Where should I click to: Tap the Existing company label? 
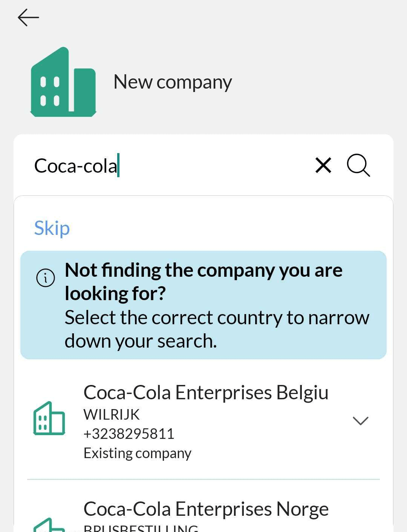pos(138,453)
